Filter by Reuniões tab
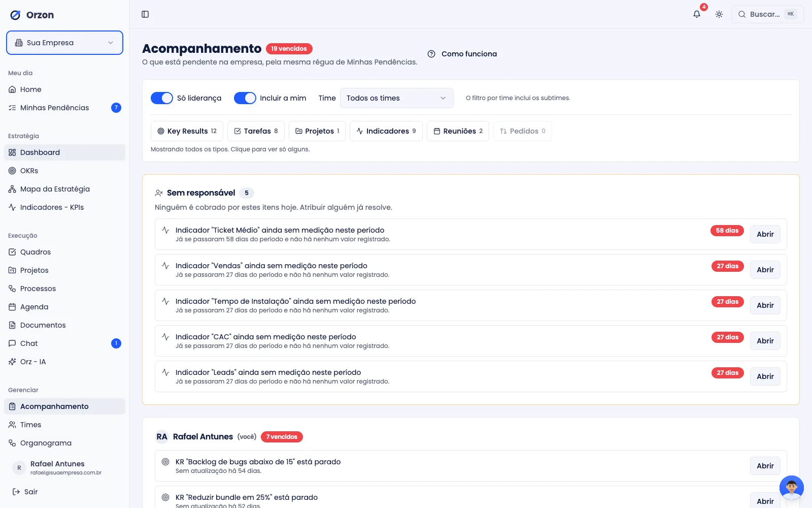This screenshot has width=812, height=508. pyautogui.click(x=458, y=131)
